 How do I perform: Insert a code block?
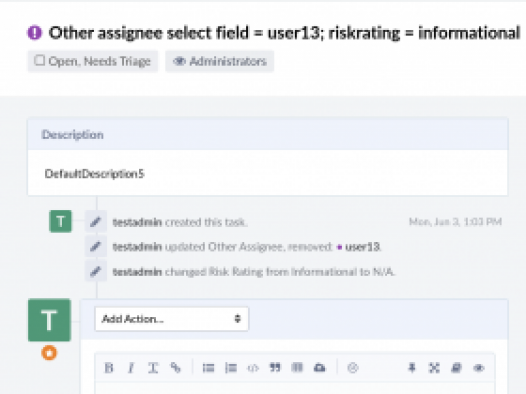tap(253, 368)
